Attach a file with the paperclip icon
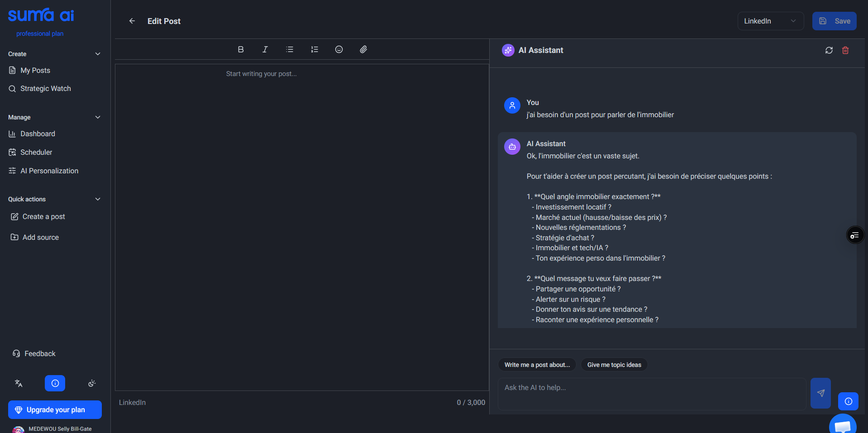The height and width of the screenshot is (433, 868). click(363, 49)
